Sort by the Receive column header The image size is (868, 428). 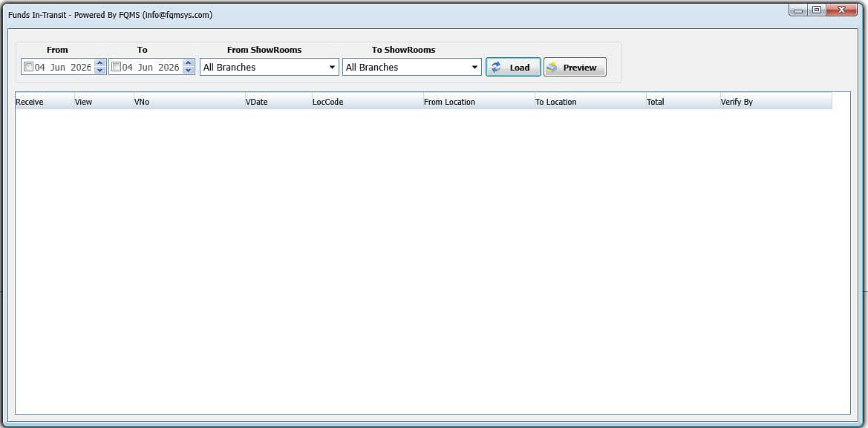point(45,102)
